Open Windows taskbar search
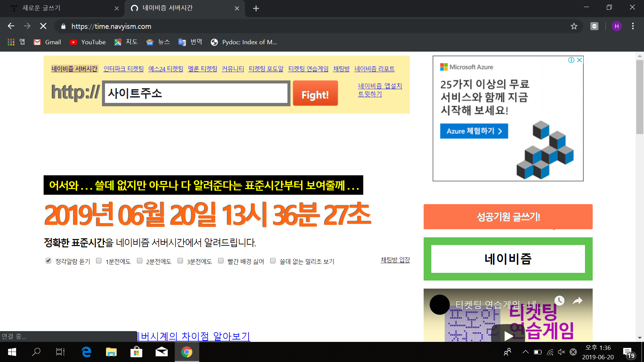 [x=36, y=352]
